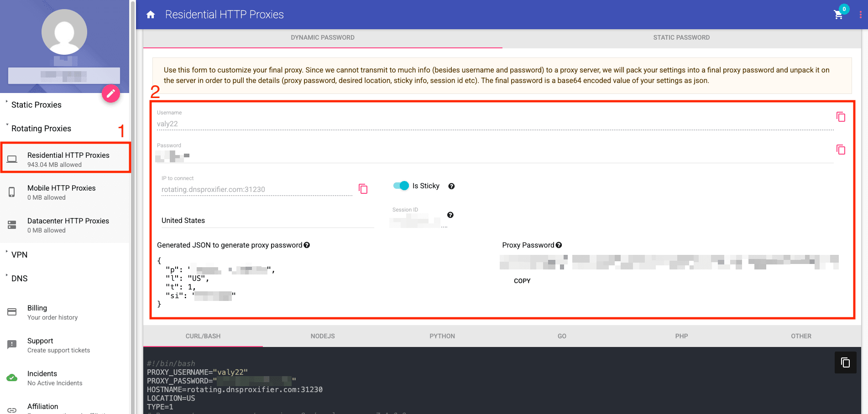
Task: Click help icon next to Generated JSON label
Action: click(307, 245)
